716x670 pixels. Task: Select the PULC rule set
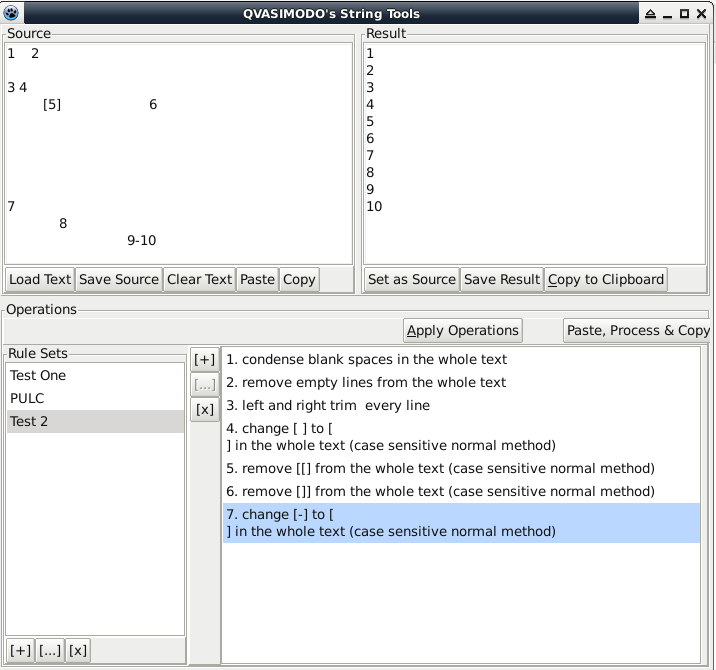point(95,398)
